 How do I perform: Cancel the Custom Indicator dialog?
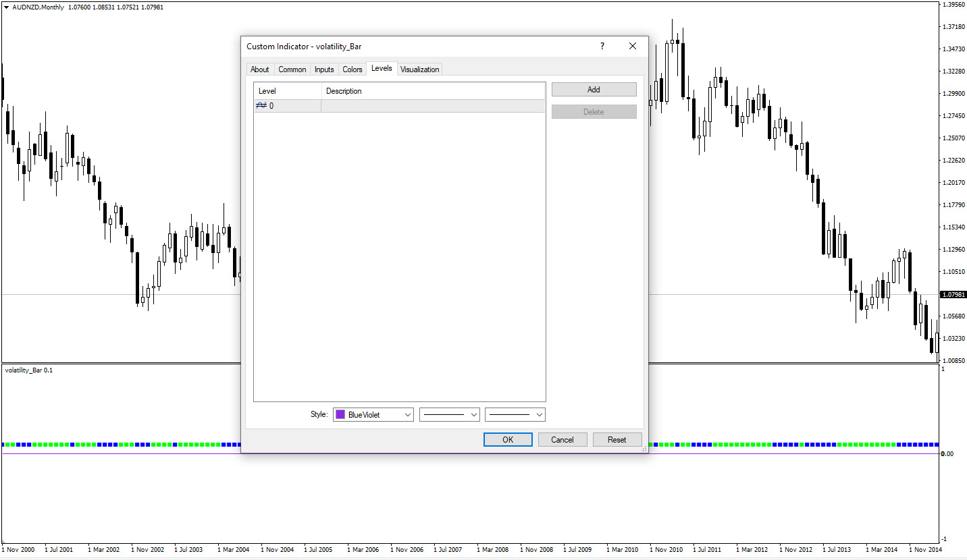(563, 439)
